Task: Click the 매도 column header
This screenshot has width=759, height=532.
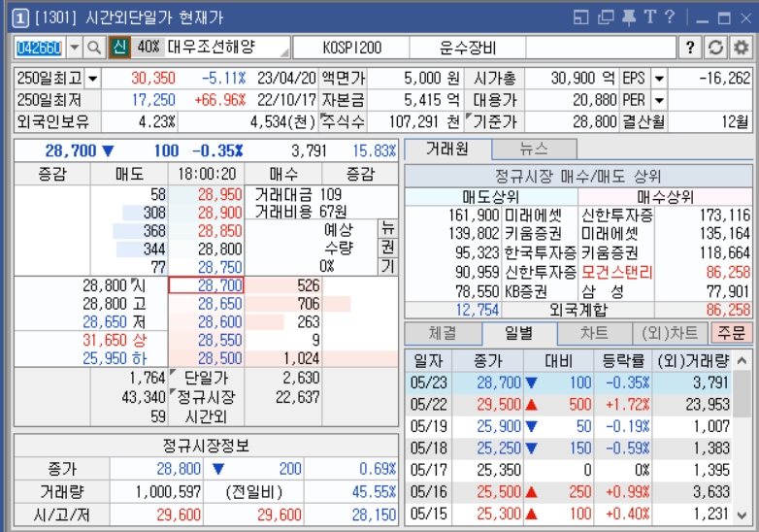Action: coord(129,174)
